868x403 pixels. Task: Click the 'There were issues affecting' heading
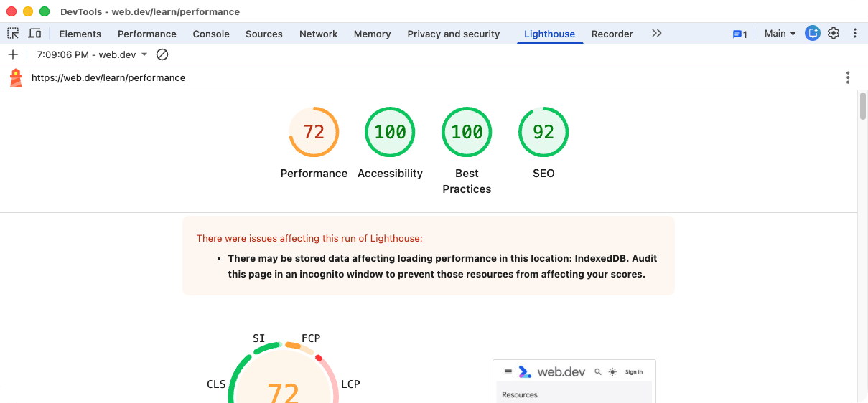coord(309,238)
